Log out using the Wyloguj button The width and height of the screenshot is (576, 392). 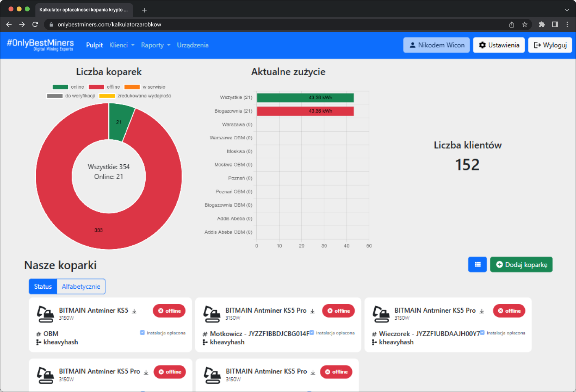point(550,45)
